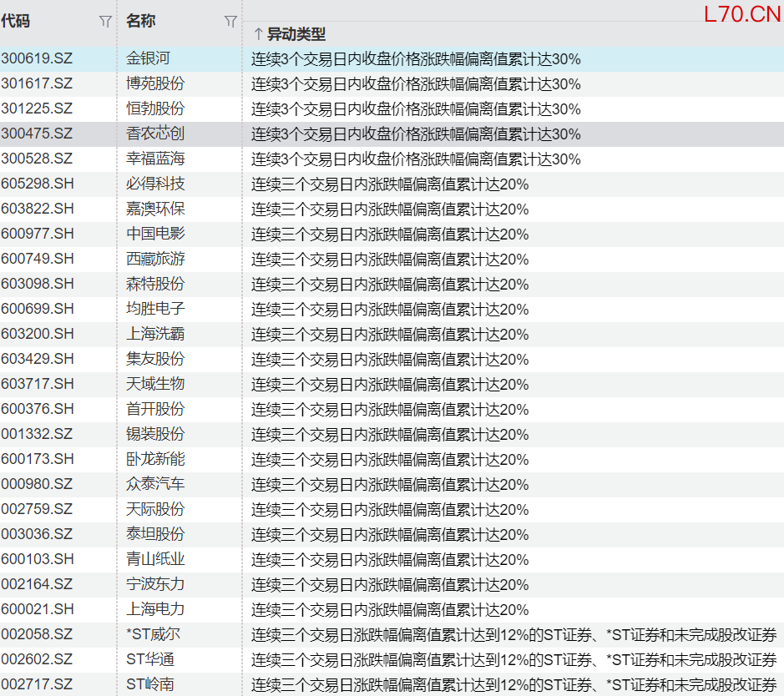The height and width of the screenshot is (696, 784).
Task: Click the 异动类型 cell for 博苑股份
Action: click(416, 84)
